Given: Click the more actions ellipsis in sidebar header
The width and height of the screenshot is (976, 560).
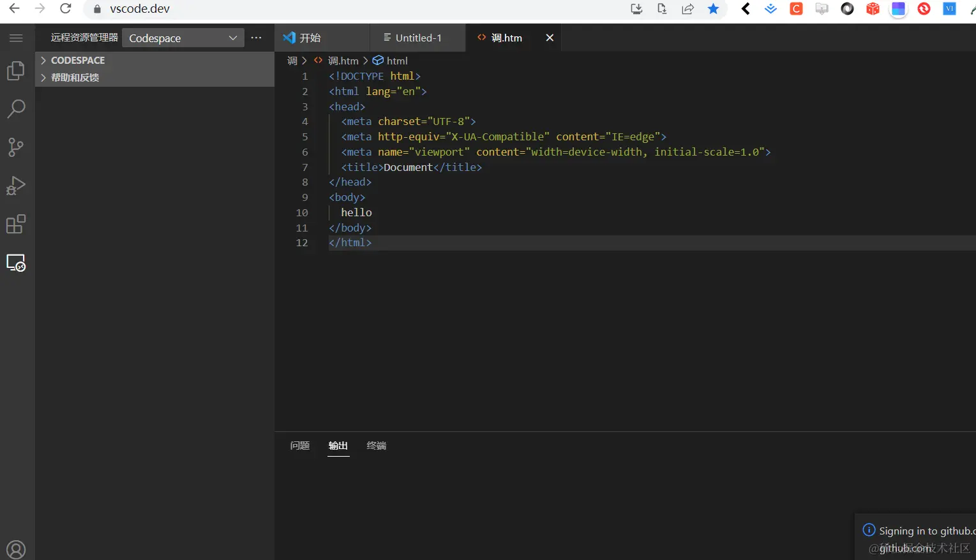Looking at the screenshot, I should click(257, 38).
